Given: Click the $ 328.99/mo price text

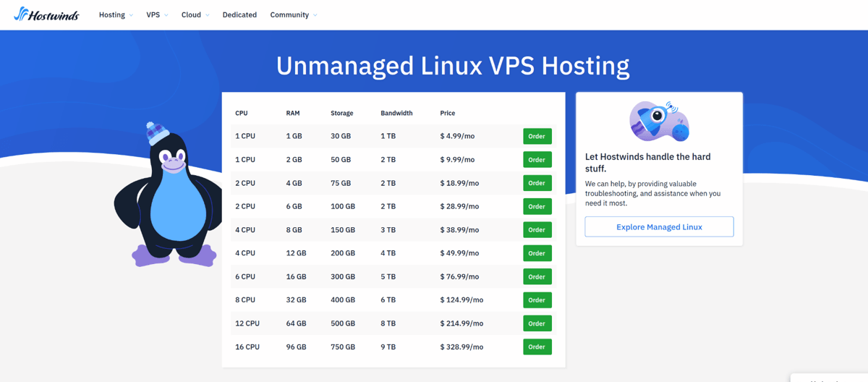Looking at the screenshot, I should [461, 347].
